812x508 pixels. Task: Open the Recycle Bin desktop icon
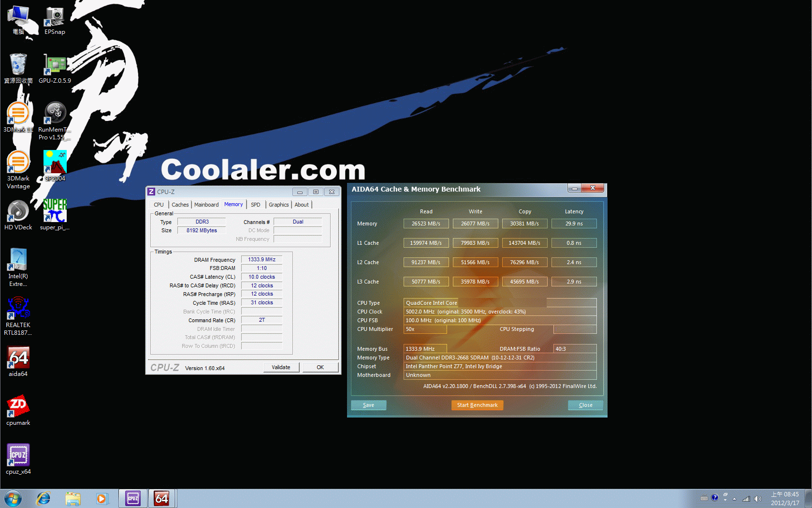coord(18,68)
